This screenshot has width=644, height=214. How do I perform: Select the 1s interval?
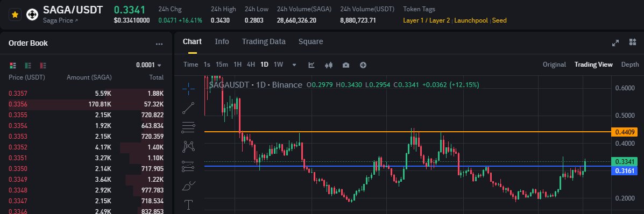point(207,65)
